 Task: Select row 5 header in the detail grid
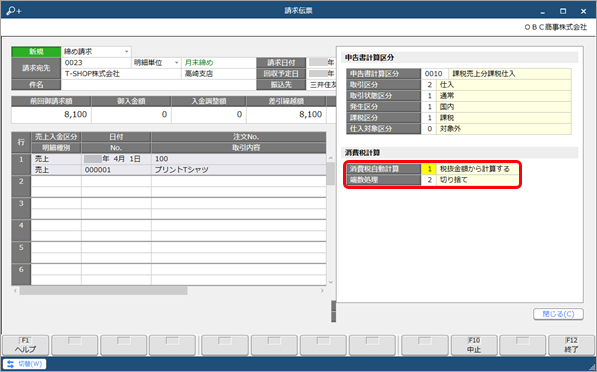click(21, 252)
